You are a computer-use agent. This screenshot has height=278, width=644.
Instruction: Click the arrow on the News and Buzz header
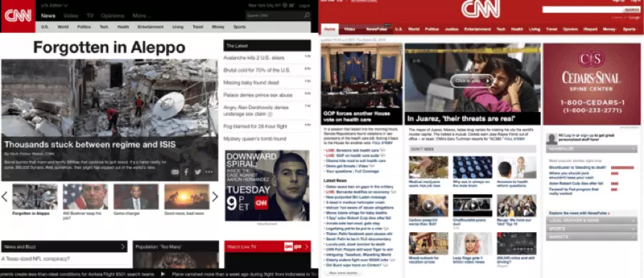pyautogui.click(x=122, y=246)
